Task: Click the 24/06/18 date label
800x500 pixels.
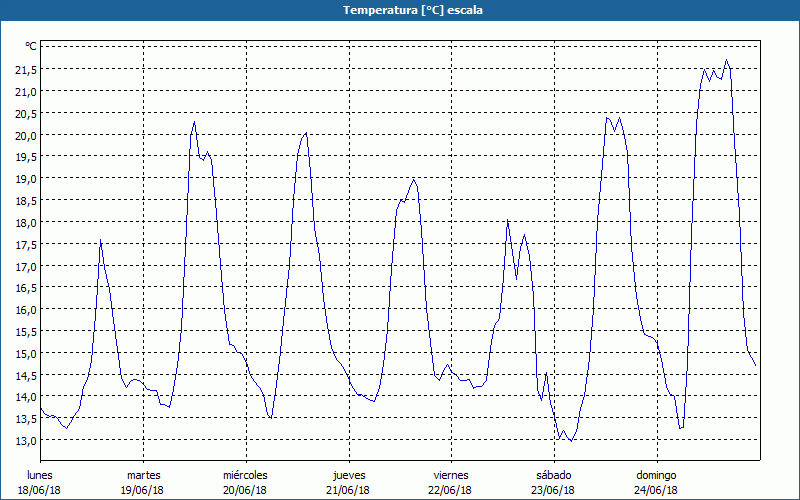Action: [656, 490]
